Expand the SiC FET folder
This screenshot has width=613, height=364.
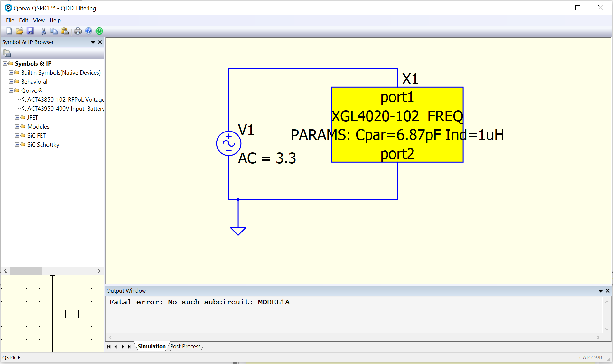17,136
